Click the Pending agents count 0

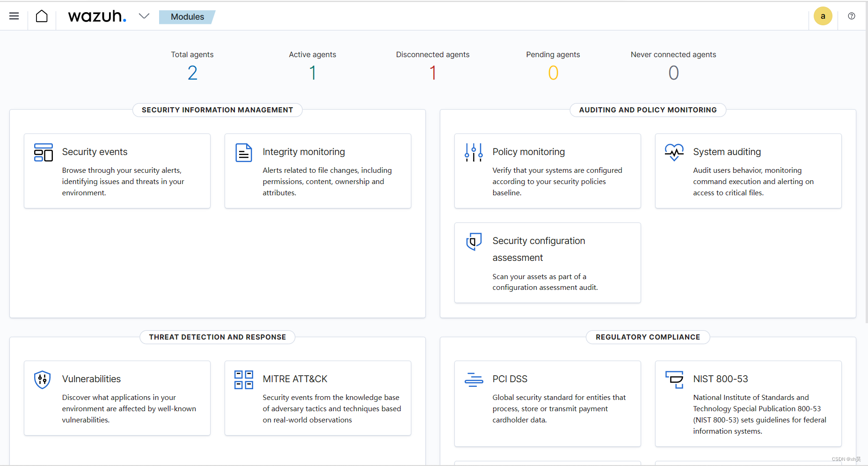[x=553, y=73]
